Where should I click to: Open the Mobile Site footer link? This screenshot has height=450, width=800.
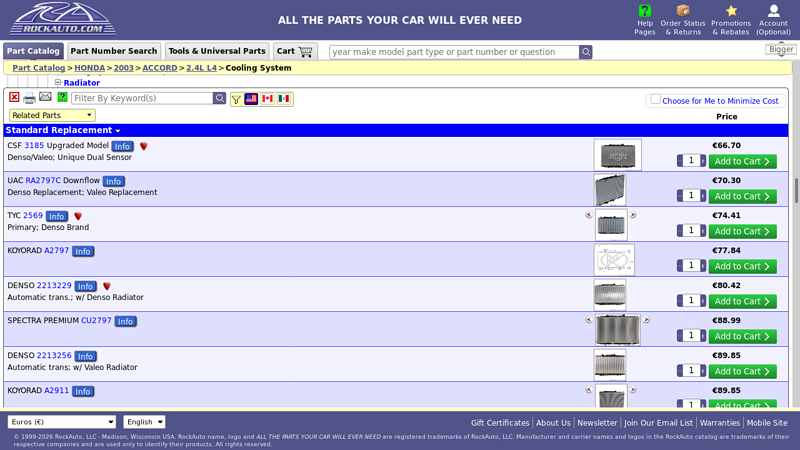[767, 423]
